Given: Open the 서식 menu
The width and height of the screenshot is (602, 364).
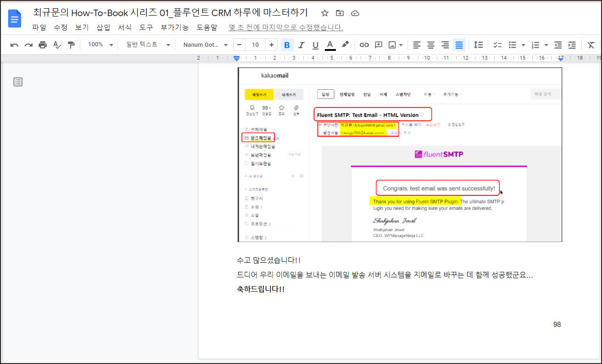Looking at the screenshot, I should pyautogui.click(x=124, y=28).
